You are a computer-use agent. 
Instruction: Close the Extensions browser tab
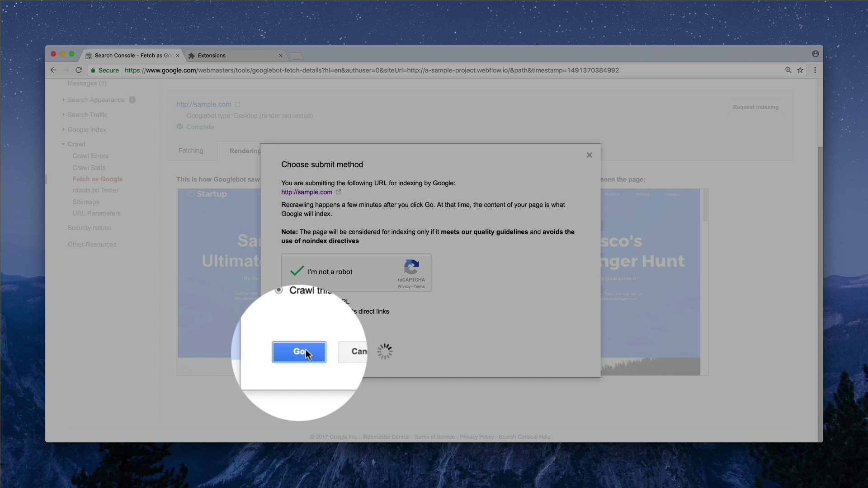click(280, 56)
